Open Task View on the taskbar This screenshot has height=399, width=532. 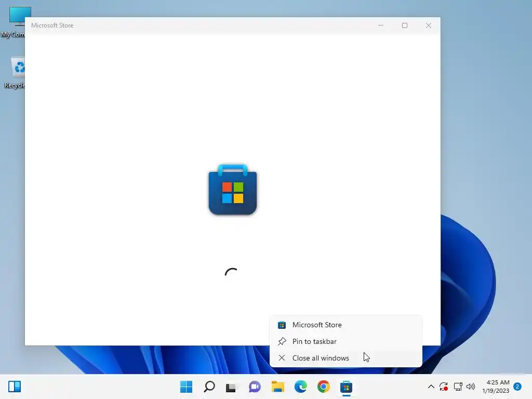[x=231, y=387]
